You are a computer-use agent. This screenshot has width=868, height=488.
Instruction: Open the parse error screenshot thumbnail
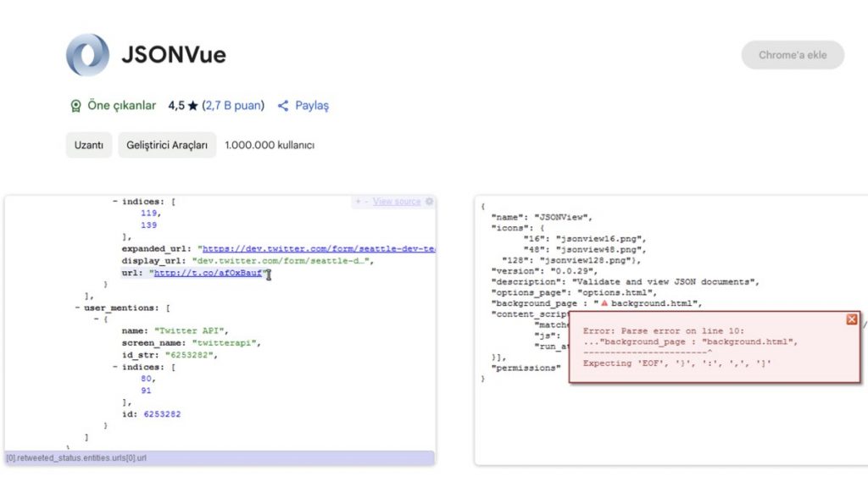click(671, 330)
